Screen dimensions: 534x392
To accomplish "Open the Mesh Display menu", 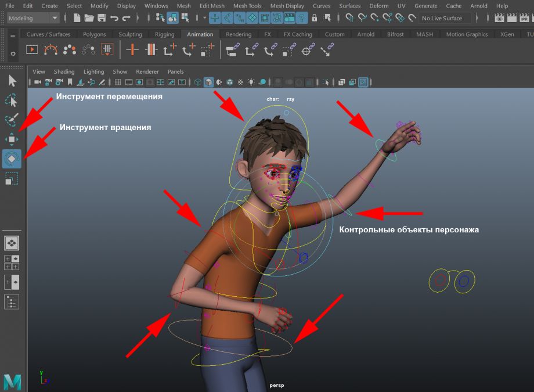I will pyautogui.click(x=287, y=6).
